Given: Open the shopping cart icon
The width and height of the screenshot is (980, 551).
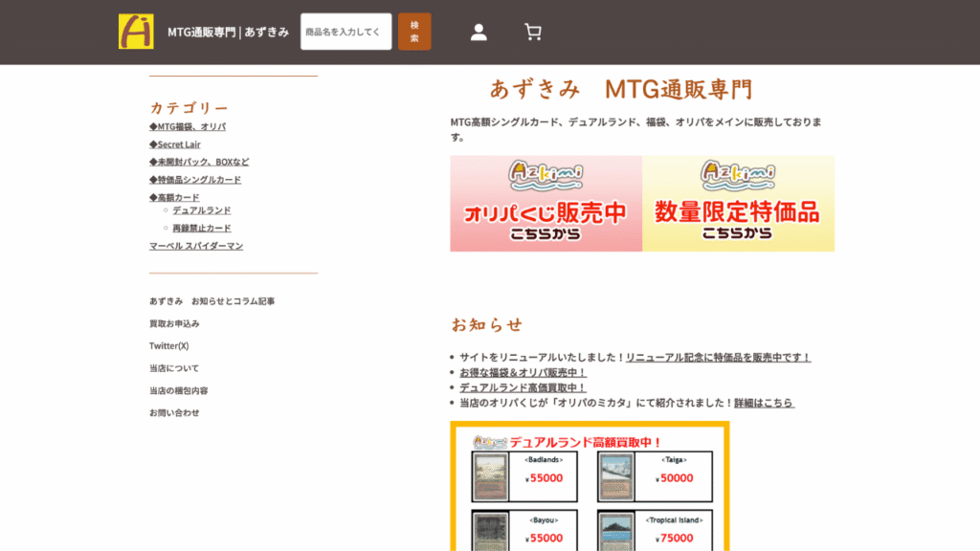Looking at the screenshot, I should (x=533, y=32).
